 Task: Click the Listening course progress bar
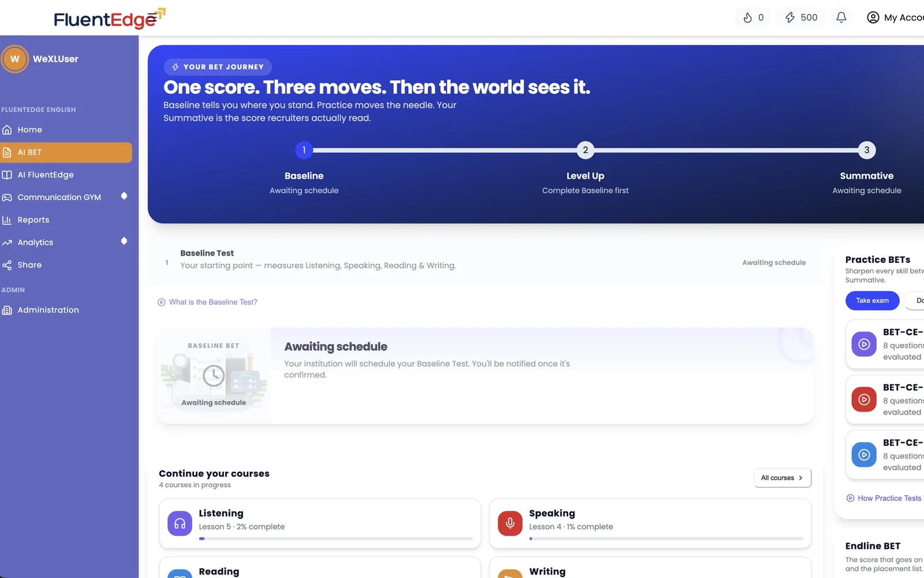point(336,539)
